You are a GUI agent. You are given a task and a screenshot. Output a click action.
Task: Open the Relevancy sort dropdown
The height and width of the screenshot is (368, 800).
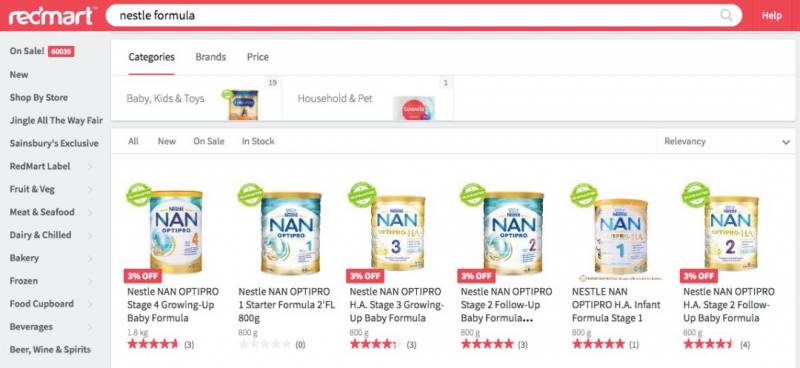726,141
